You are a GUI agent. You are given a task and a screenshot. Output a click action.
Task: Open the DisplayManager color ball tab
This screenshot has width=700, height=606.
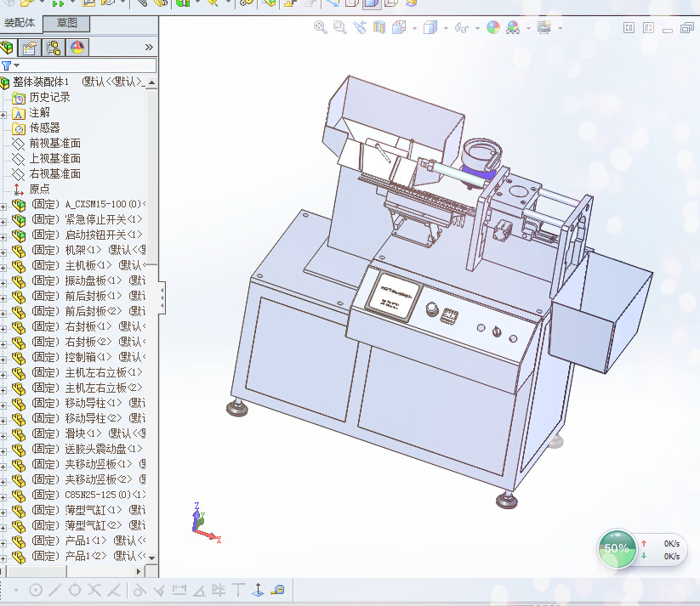(x=77, y=48)
